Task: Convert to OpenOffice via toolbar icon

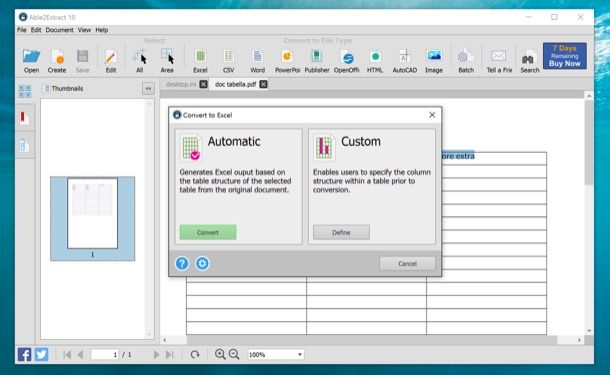Action: click(x=347, y=61)
